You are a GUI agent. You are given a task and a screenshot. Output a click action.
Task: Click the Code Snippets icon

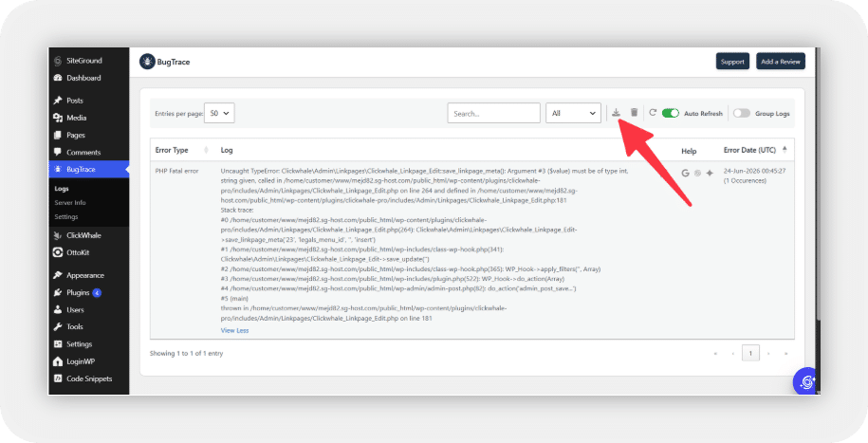(58, 378)
